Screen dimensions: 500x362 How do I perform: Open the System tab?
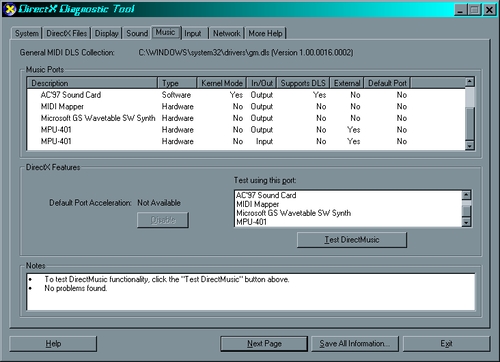pos(27,33)
